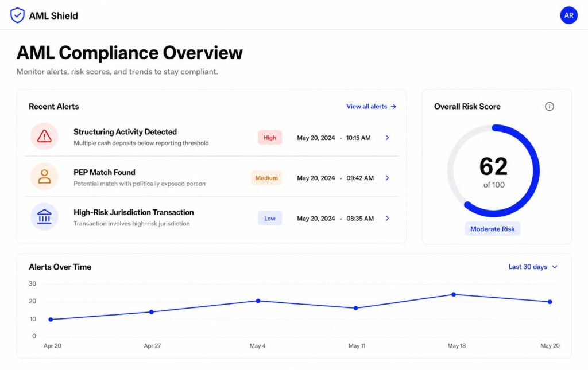
Task: Click 'Multiple cash deposits below reporting threshold' text
Action: tap(141, 143)
